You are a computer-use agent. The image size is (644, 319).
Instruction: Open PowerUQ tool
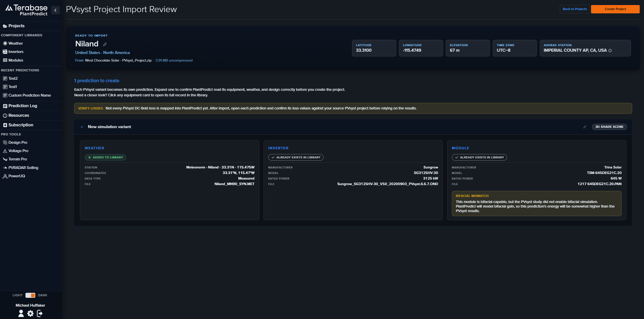pos(17,176)
